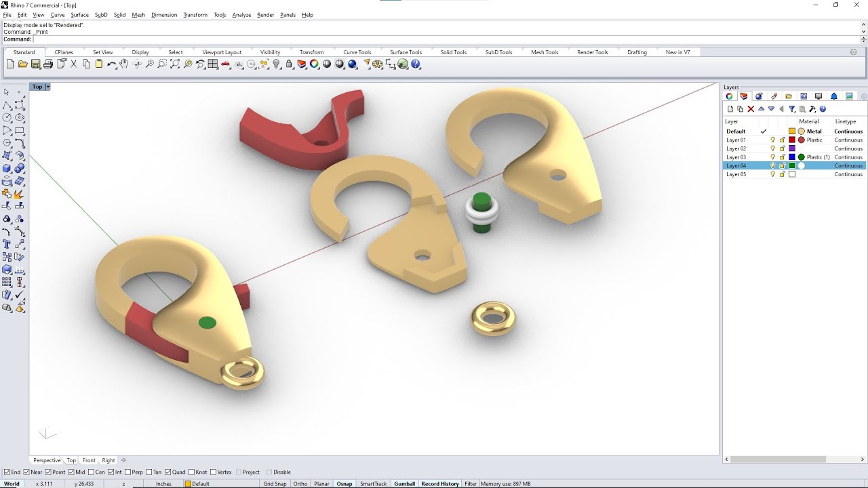Viewport: 868px width, 488px height.
Task: Open Layer 05 Continuous linetype selector
Action: [848, 174]
